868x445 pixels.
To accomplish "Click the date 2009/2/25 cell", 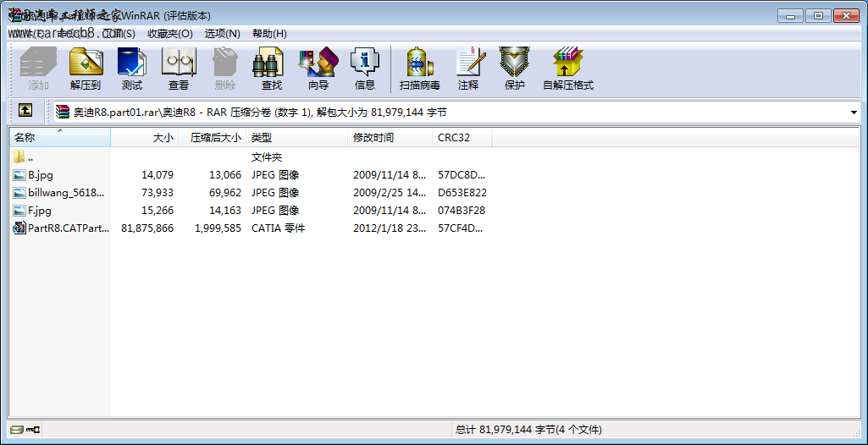I will click(x=390, y=193).
